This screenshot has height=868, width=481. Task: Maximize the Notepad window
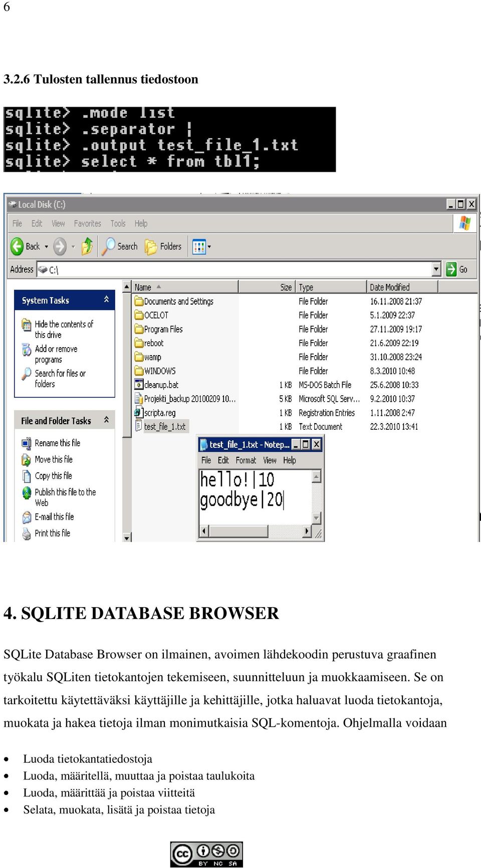coord(306,444)
